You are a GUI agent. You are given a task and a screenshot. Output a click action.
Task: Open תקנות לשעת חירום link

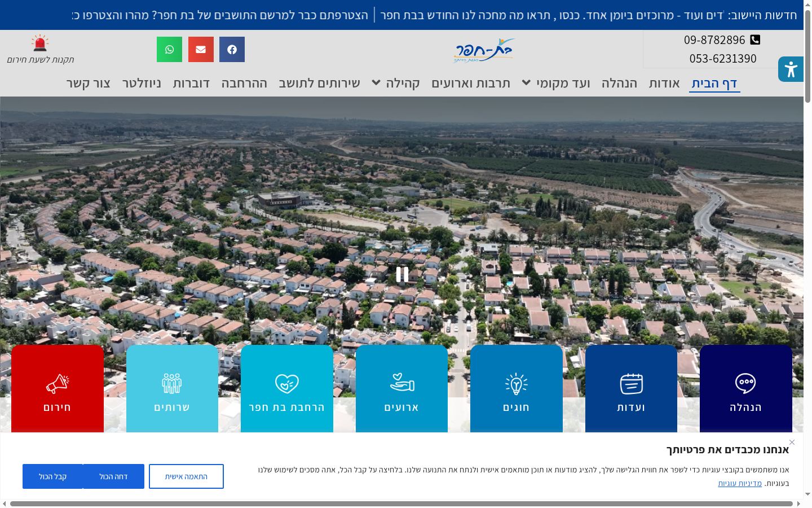[x=40, y=59]
